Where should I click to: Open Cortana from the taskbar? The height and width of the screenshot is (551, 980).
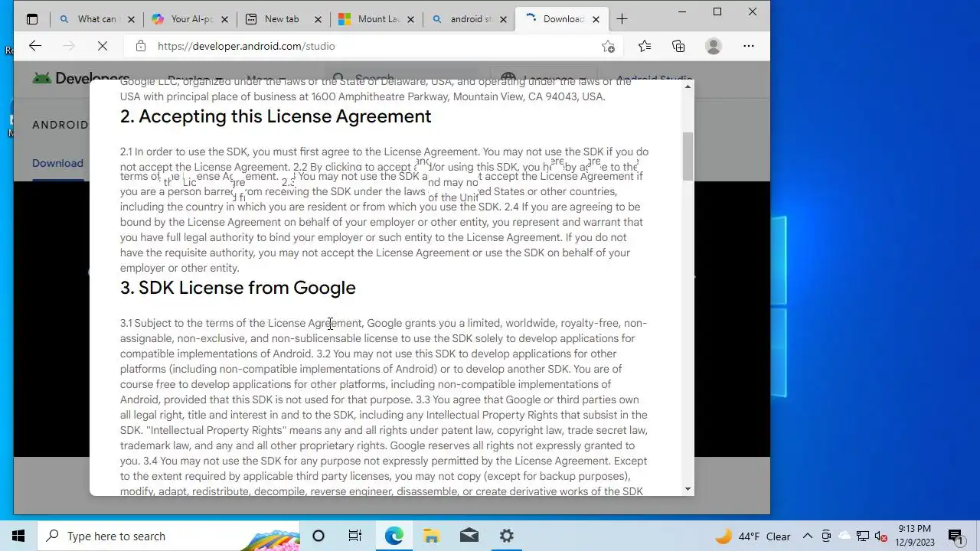tap(318, 536)
